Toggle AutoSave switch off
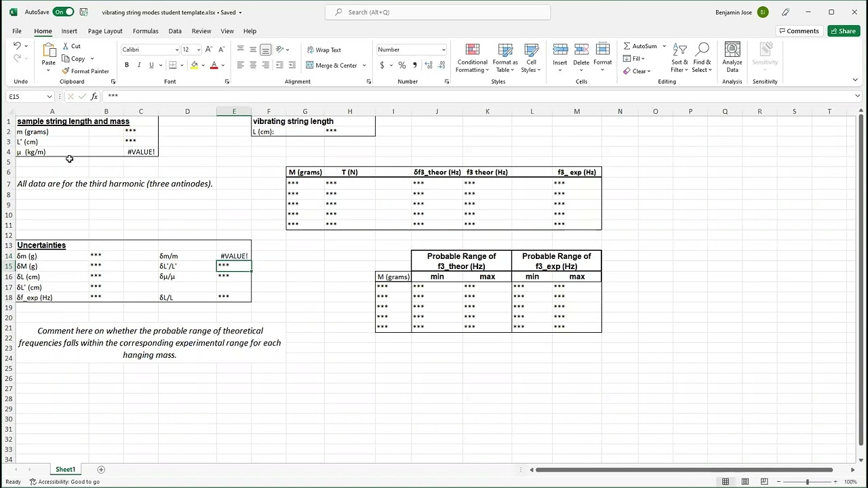Viewport: 868px width, 488px height. click(63, 12)
